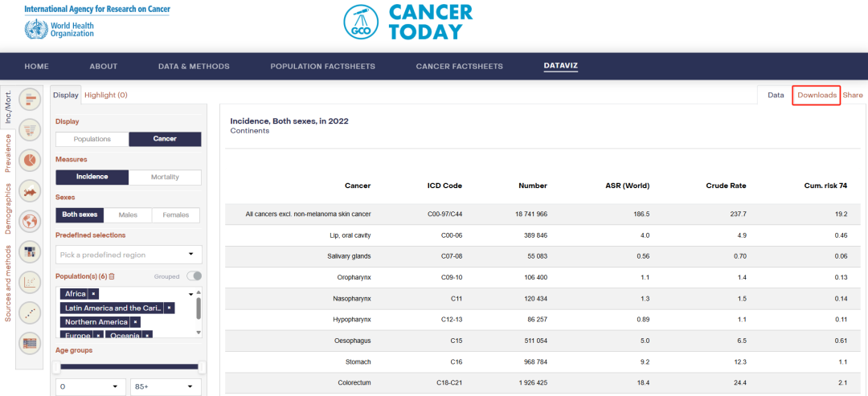The image size is (868, 396).
Task: Open the DATAVIZ navigation item
Action: [561, 67]
